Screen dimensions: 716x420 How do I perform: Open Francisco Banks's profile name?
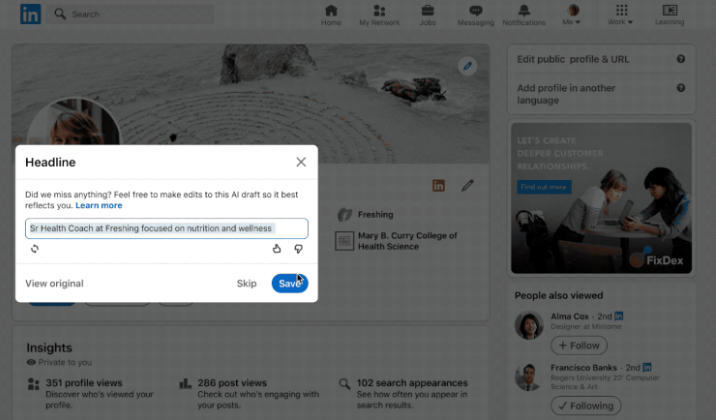tap(584, 368)
